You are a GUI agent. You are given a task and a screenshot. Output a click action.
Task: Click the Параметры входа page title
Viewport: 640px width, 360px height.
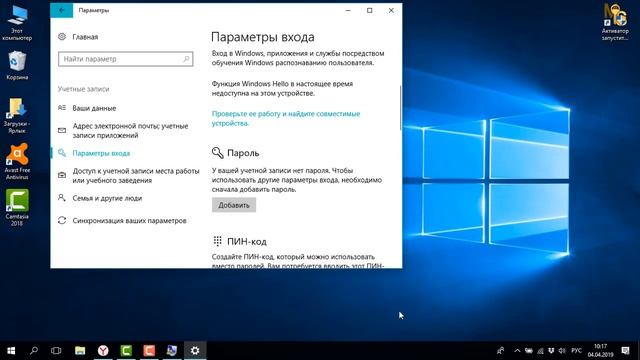262,37
